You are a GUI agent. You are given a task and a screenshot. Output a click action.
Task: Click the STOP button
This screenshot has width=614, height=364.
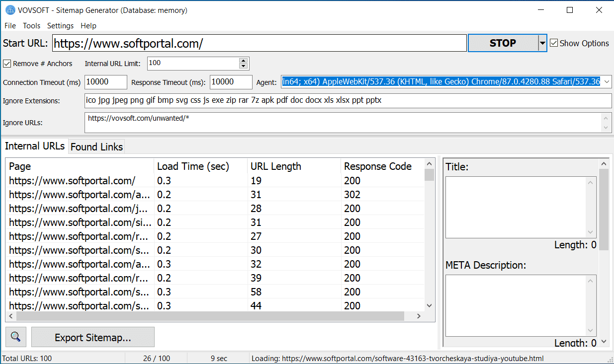pos(503,43)
